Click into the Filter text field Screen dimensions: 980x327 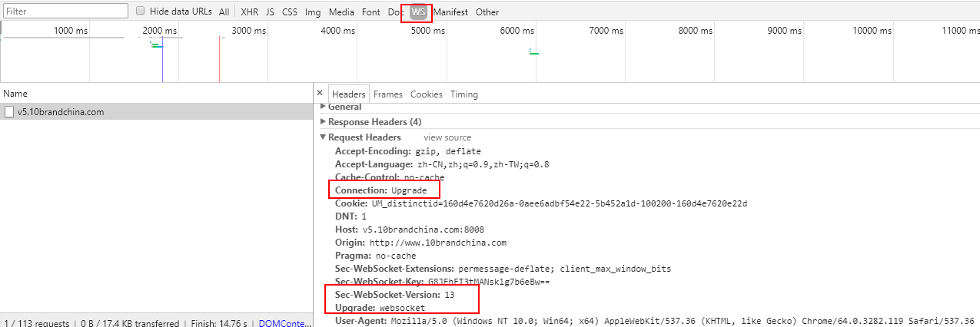pyautogui.click(x=65, y=12)
